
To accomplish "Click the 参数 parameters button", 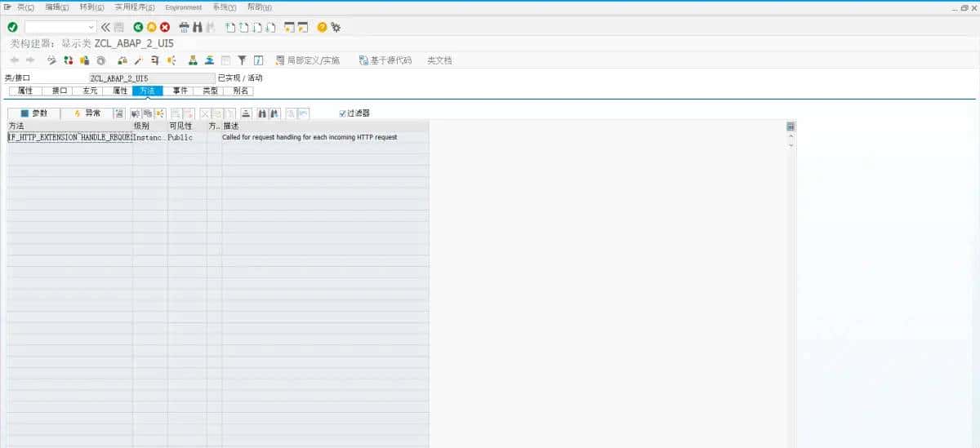I will pos(33,113).
